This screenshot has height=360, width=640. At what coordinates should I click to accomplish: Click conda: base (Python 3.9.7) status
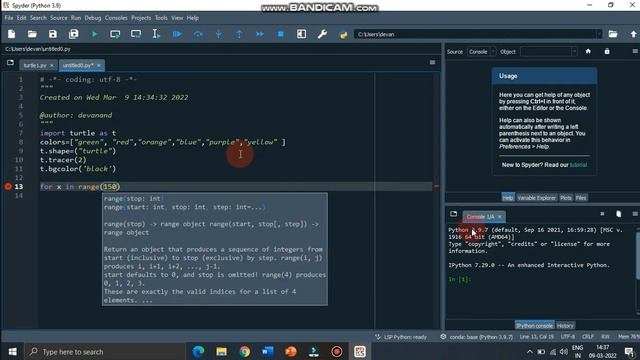pyautogui.click(x=477, y=337)
